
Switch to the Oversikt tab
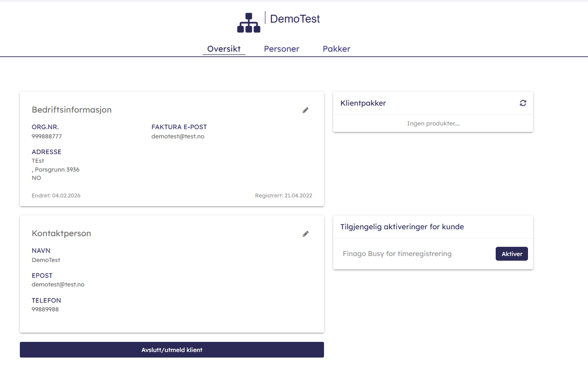tap(224, 49)
